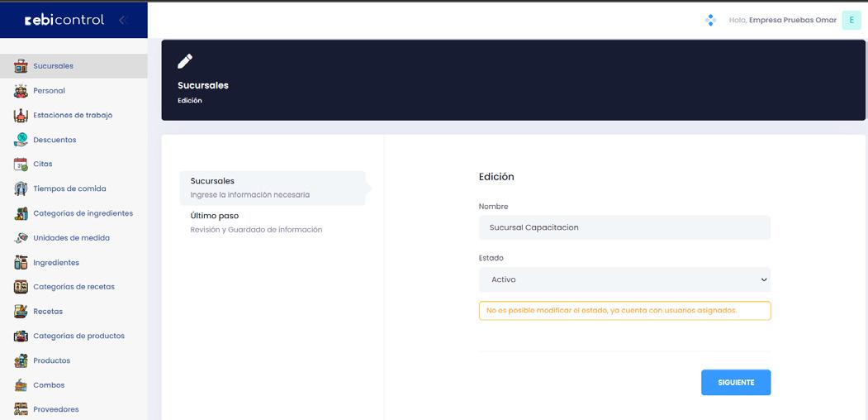
Task: Click 'Revisión y Guardado de información' text
Action: [x=256, y=229]
